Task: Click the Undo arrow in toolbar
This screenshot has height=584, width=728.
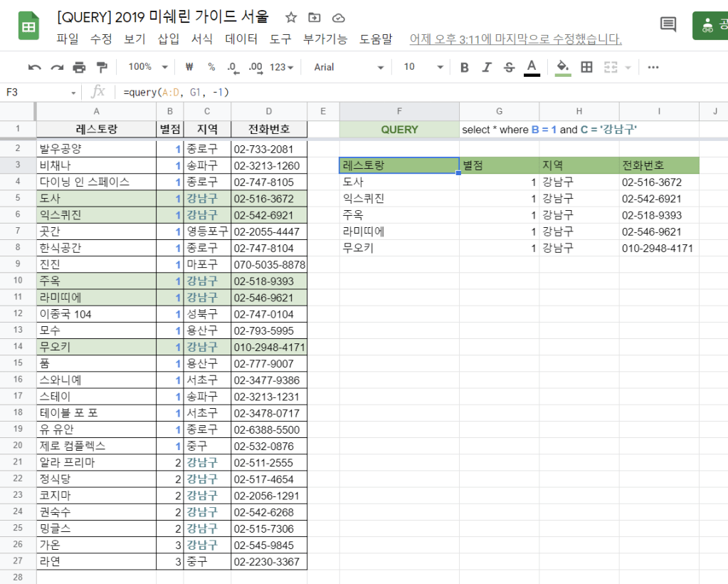Action: (x=34, y=67)
